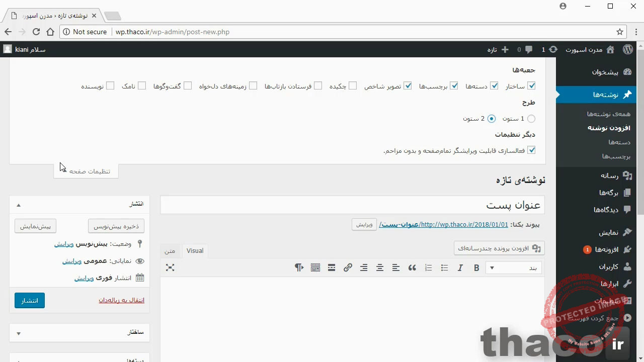The width and height of the screenshot is (644, 362).
Task: Enter distraction-free fullscreen writing mode
Action: click(170, 267)
